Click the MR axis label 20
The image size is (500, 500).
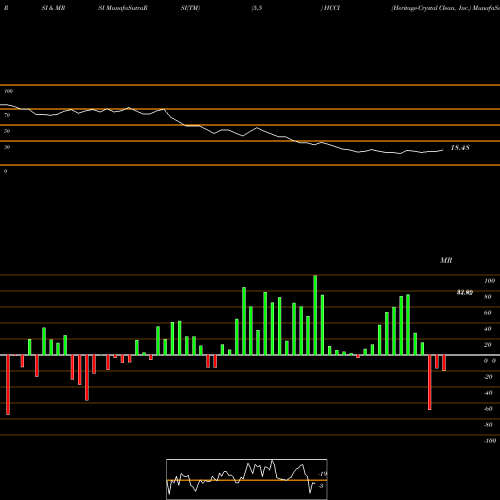(488, 345)
